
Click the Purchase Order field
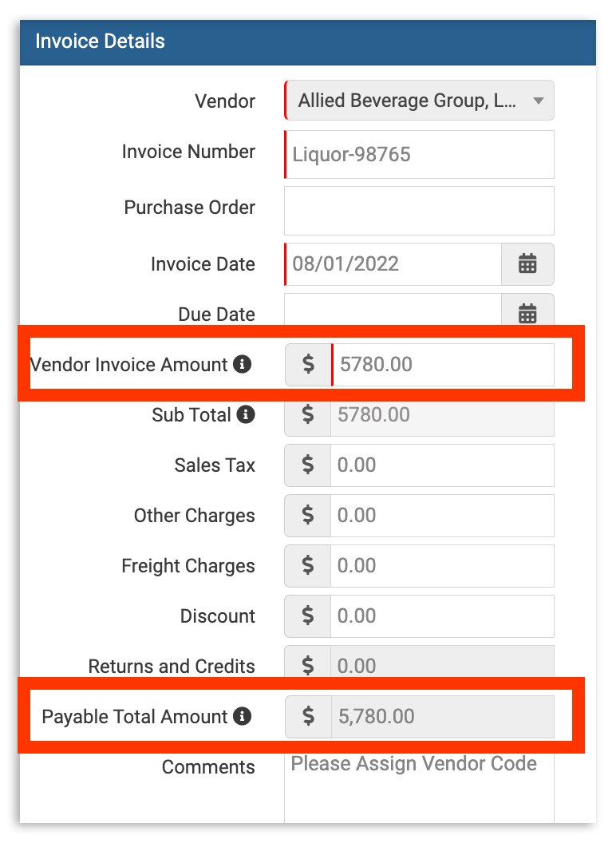[x=419, y=208]
